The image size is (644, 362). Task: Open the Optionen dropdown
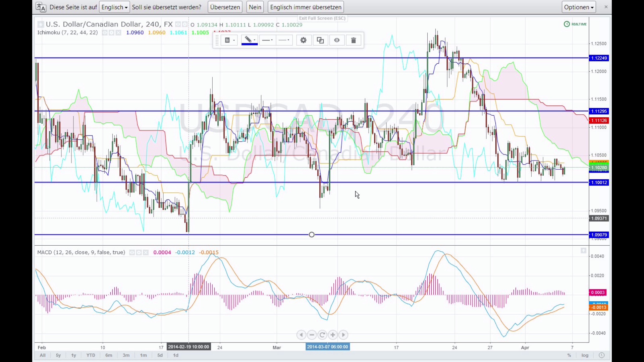(579, 7)
